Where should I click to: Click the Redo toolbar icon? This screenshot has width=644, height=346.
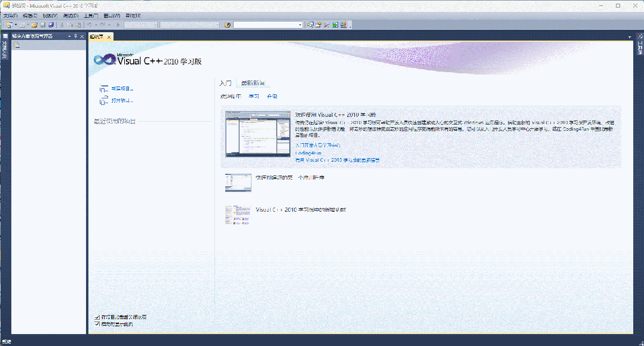(x=103, y=25)
